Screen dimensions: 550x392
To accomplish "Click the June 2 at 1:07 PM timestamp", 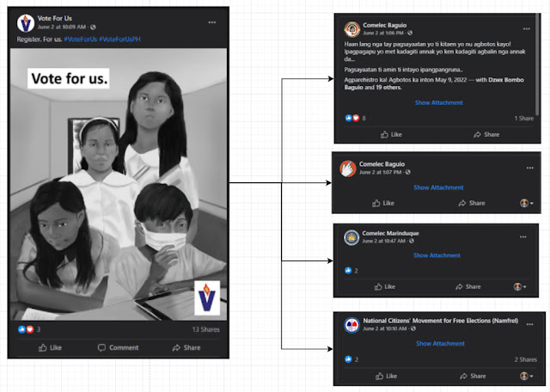I will (380, 172).
